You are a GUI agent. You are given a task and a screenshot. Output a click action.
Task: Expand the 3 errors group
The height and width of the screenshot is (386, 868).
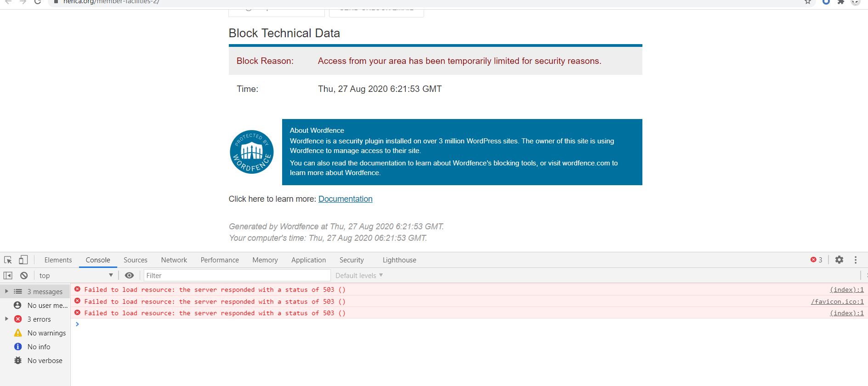click(6, 319)
